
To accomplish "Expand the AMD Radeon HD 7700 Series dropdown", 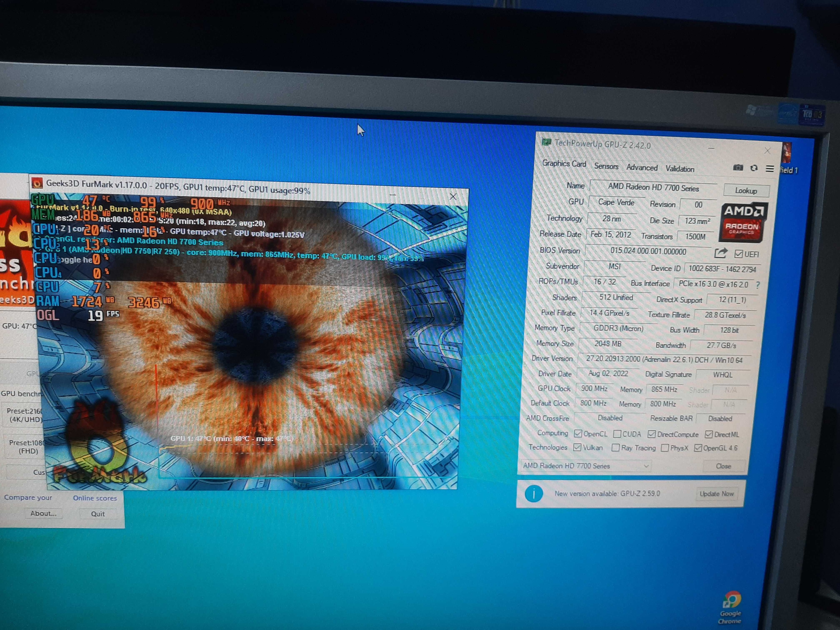I will point(586,466).
